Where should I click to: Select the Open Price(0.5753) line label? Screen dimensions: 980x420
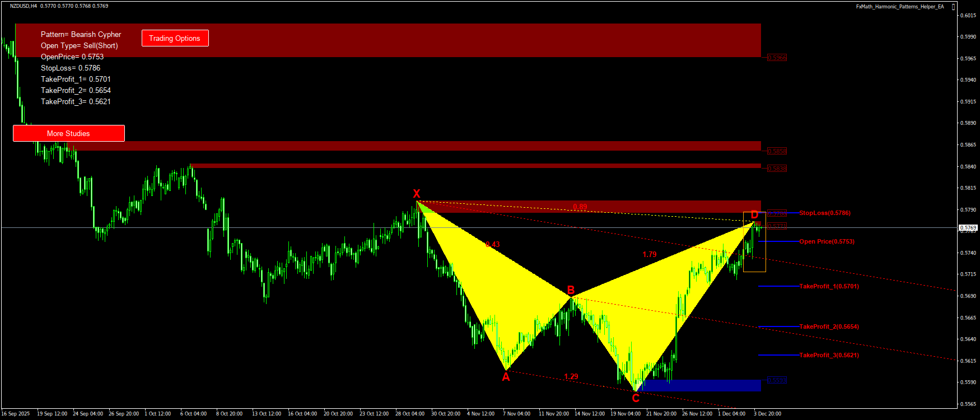827,241
